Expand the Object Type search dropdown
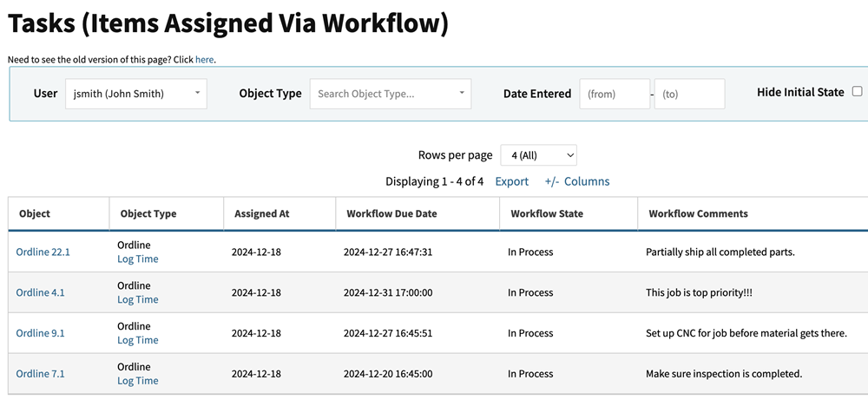868x406 pixels. tap(390, 94)
